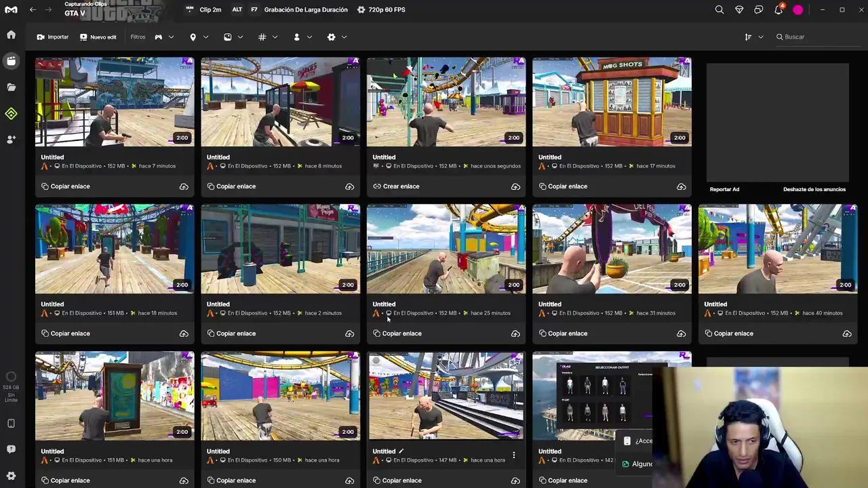Image resolution: width=868 pixels, height=488 pixels.
Task: Go forward with the forward arrow
Action: coord(49,9)
